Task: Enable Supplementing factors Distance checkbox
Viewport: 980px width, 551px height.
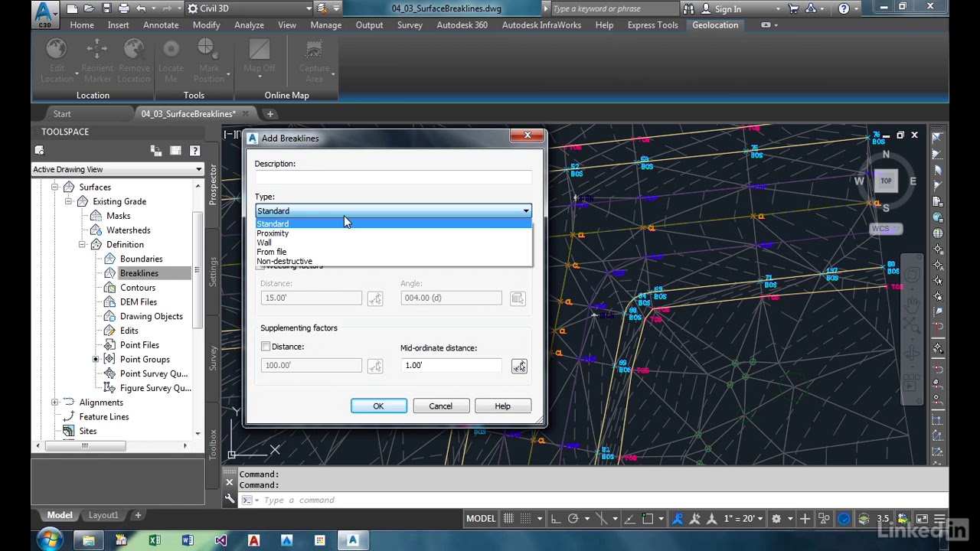Action: (x=266, y=347)
